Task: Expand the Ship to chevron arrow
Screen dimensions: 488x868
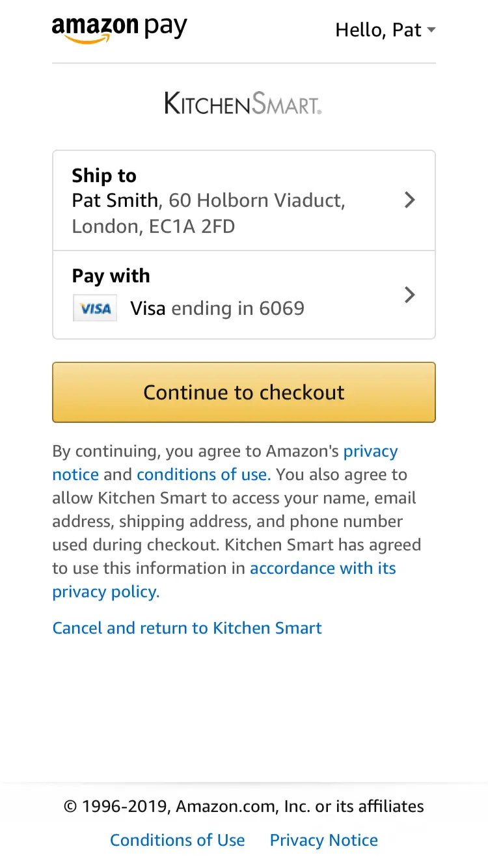Action: tap(409, 200)
